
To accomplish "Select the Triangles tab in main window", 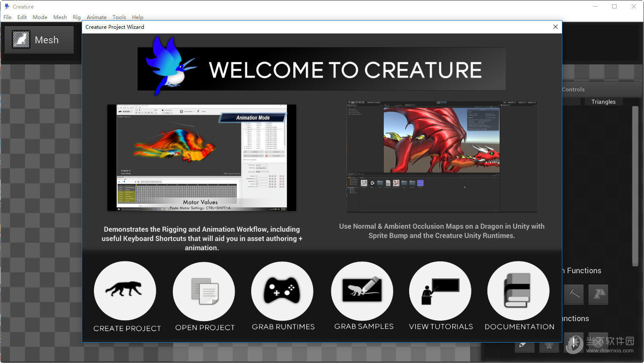I will point(603,102).
